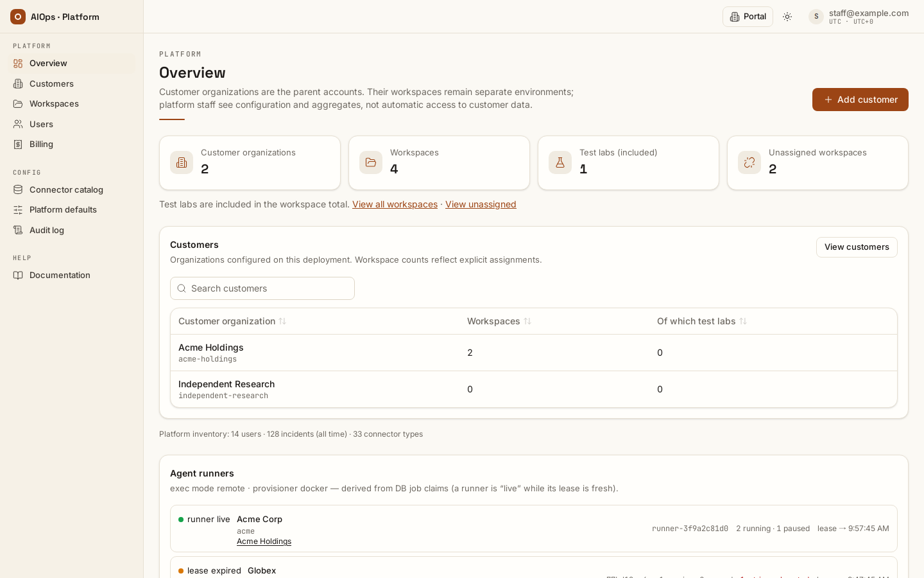Click the Customer organizations count card

pyautogui.click(x=250, y=162)
